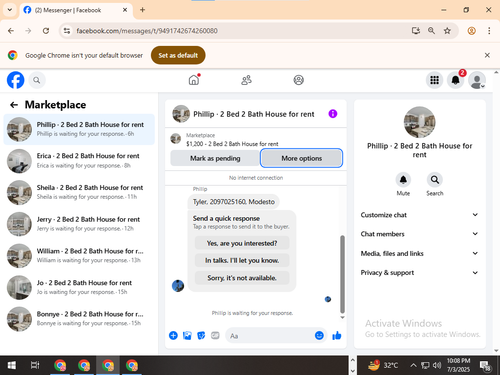Open Sheila's 2 Bed 2 Bath conversation
The width and height of the screenshot is (500, 375).
click(x=79, y=192)
